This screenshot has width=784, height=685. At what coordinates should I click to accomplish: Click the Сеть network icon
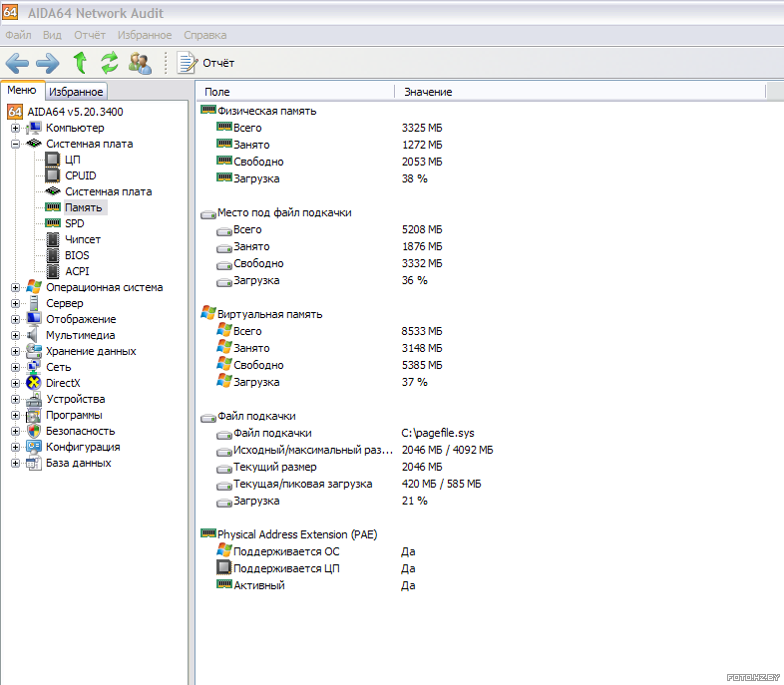tap(34, 367)
